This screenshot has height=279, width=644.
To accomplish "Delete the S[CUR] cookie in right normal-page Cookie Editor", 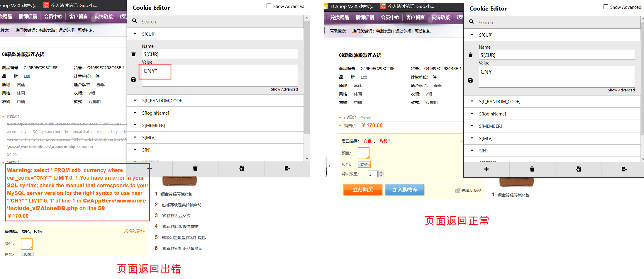I will [470, 55].
